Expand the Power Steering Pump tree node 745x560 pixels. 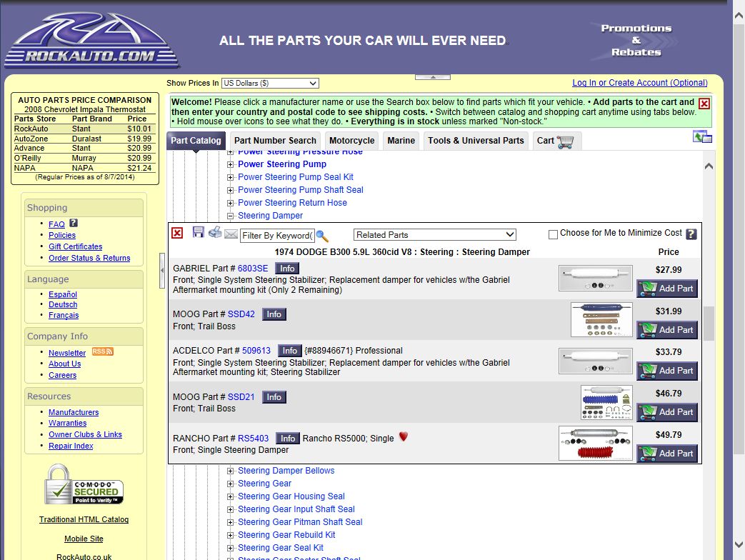[x=231, y=164]
